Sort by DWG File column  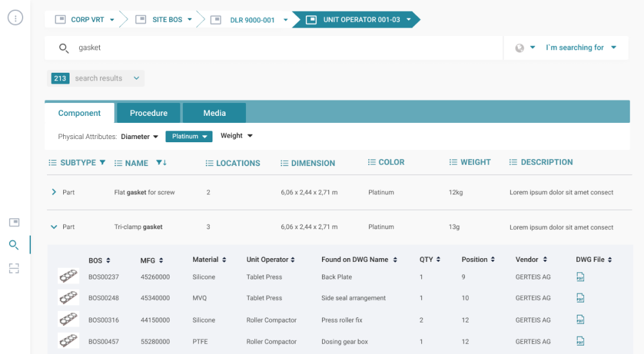coord(610,259)
